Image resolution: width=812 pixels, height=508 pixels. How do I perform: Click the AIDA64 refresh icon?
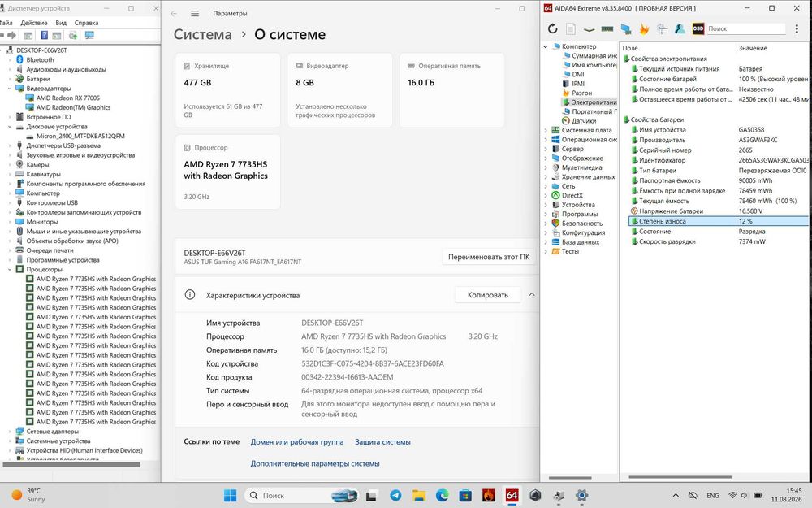552,29
